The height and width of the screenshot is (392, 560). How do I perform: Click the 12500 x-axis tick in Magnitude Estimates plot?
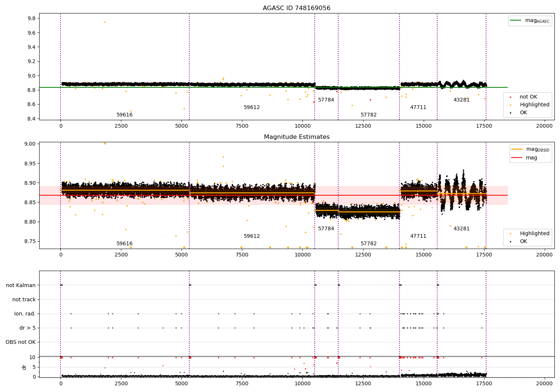[363, 255]
